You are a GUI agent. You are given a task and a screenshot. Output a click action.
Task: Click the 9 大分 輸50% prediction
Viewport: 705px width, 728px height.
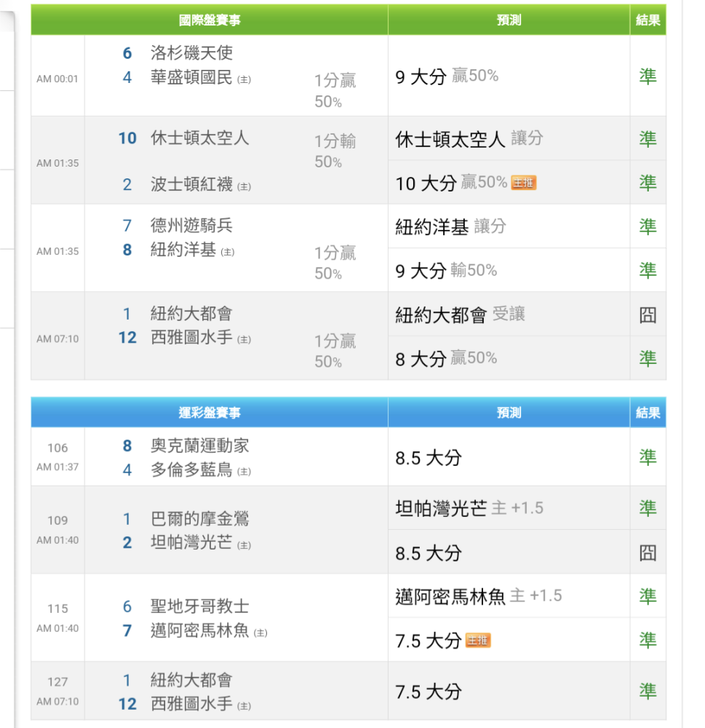(x=446, y=270)
